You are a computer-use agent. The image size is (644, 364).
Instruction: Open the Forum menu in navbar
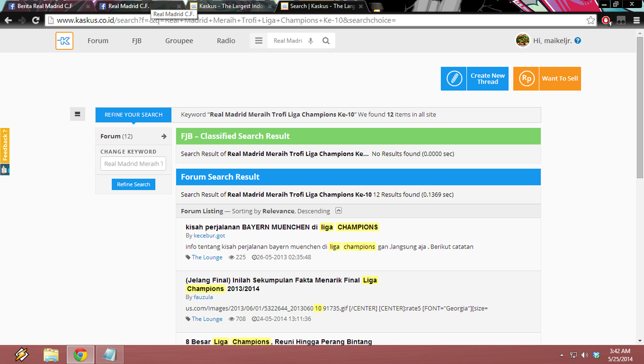(98, 41)
